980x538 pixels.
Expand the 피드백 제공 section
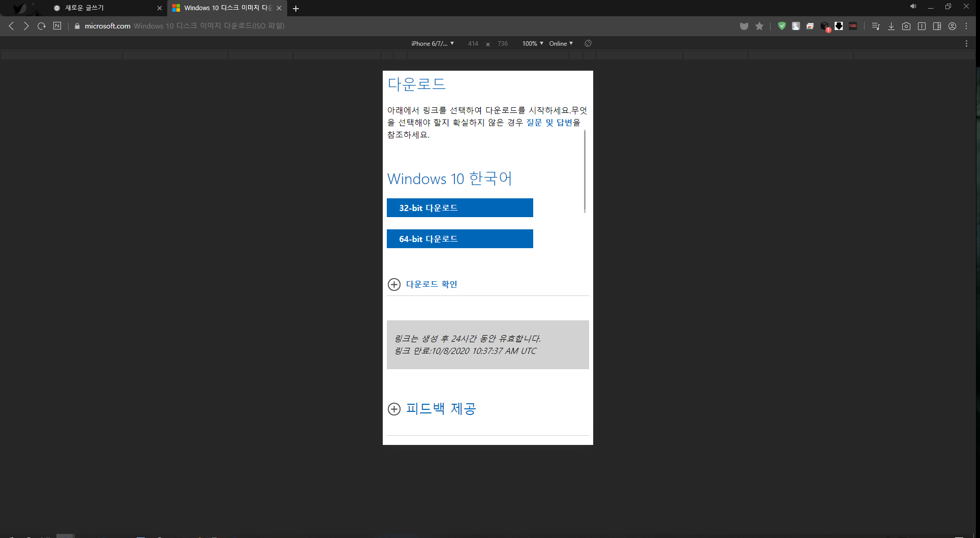pyautogui.click(x=432, y=409)
